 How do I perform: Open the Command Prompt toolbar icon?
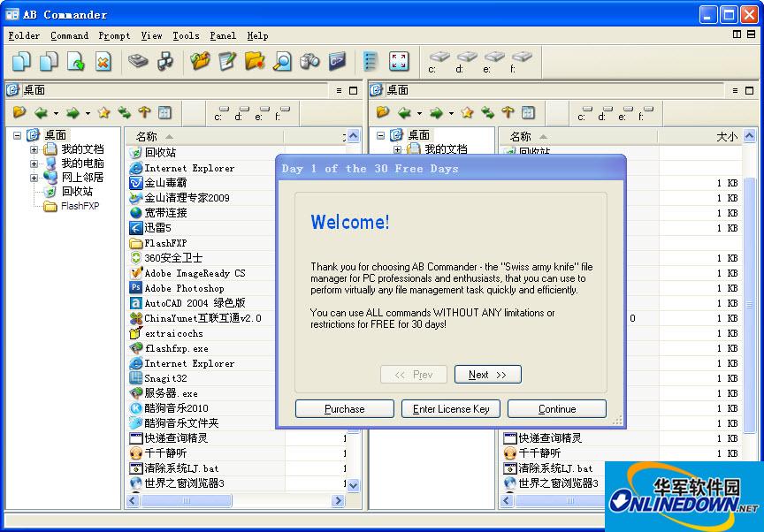click(337, 62)
